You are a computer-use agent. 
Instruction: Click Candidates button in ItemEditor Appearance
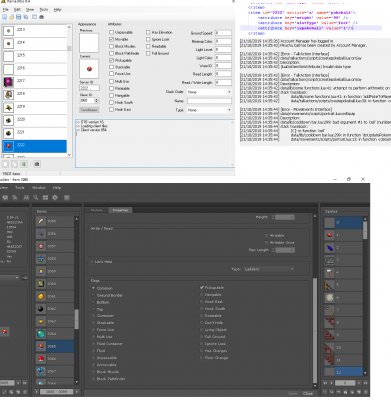pos(89,110)
